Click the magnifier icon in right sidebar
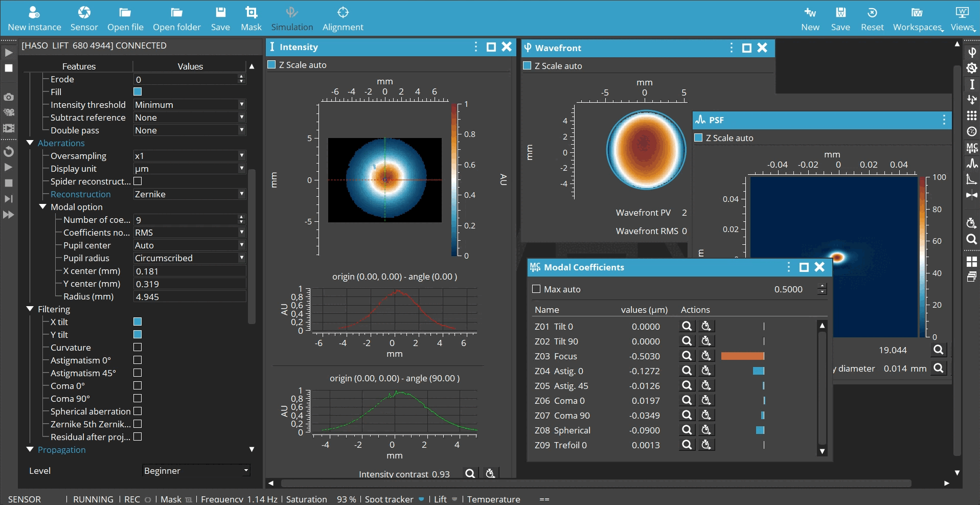Screen dimensions: 980x505 click(x=972, y=239)
